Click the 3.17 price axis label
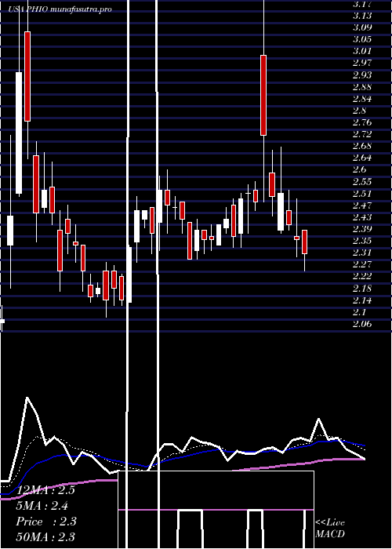Image resolution: width=392 pixels, height=549 pixels. [362, 5]
